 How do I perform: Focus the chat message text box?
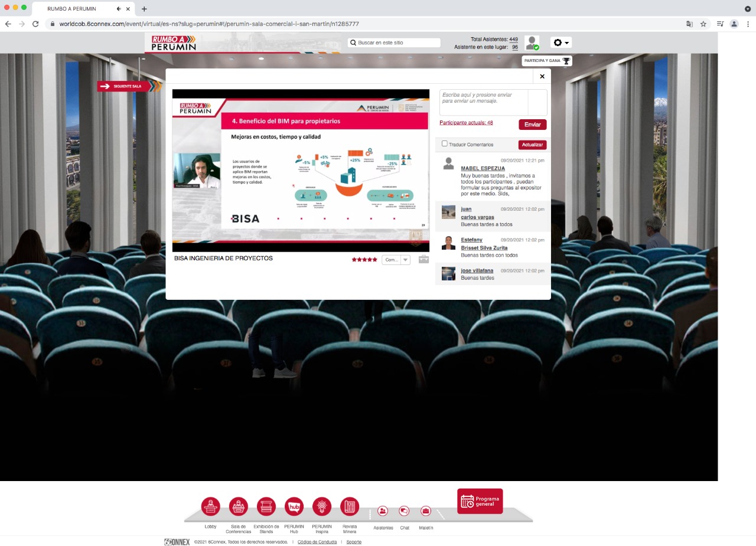point(484,103)
